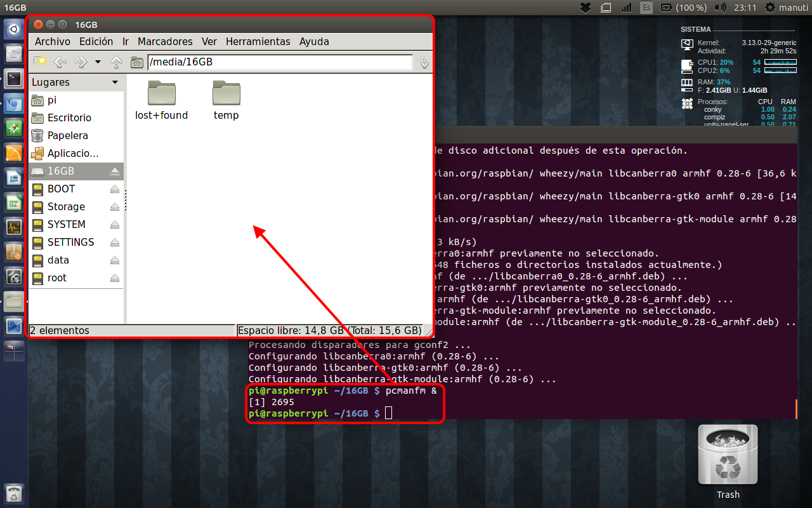Open the navigation history dropdown arrow

pos(98,62)
